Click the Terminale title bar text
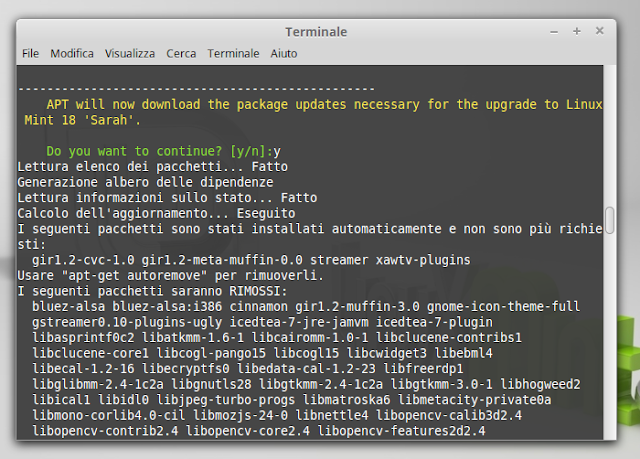The image size is (640, 459). click(x=316, y=32)
